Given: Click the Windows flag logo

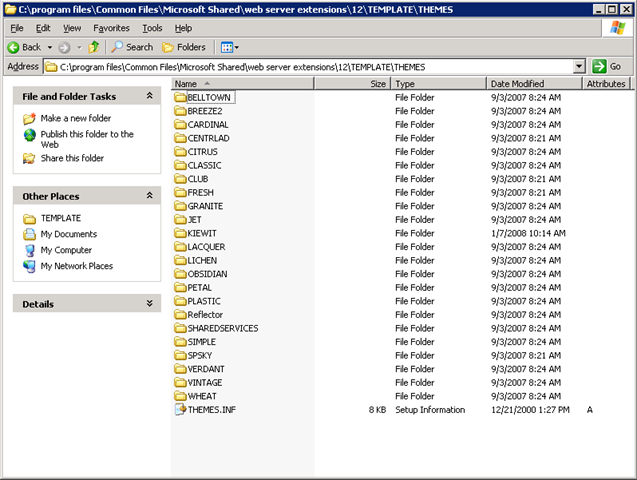Looking at the screenshot, I should [618, 28].
